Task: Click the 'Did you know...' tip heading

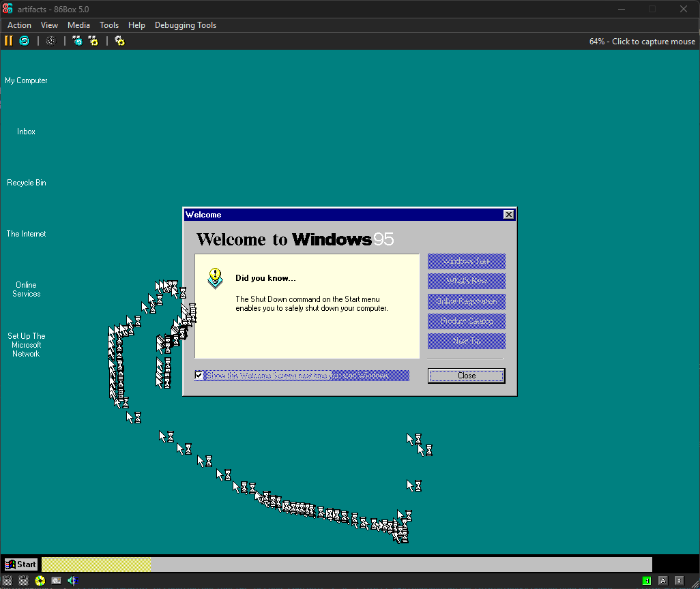Action: coord(265,278)
